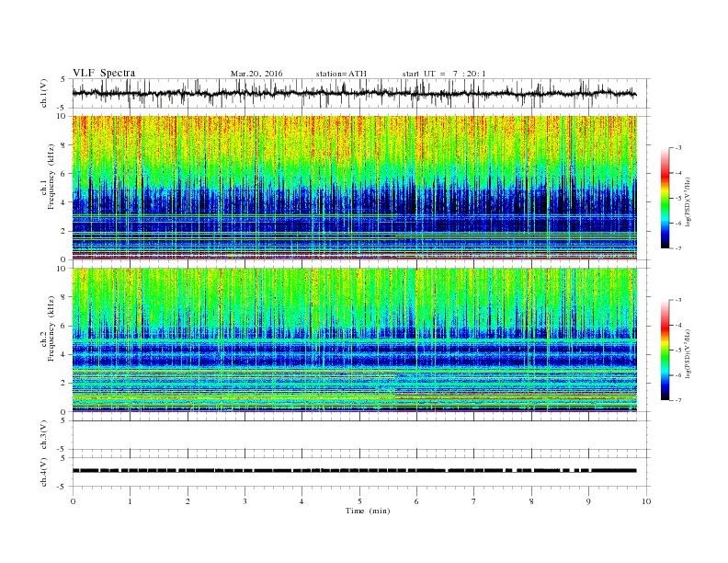Click the ch.2 "Frequency (kHz)" axis label
The width and height of the screenshot is (728, 563).
[x=51, y=328]
